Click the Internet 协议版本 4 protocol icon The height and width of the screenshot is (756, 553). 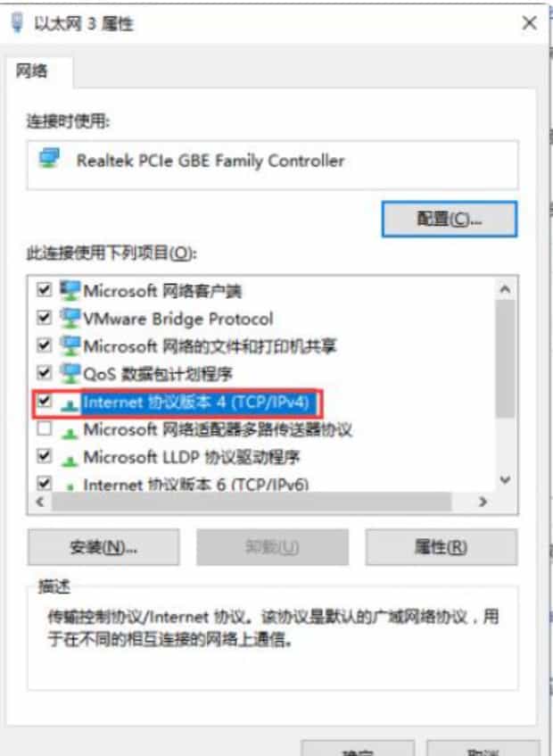point(70,404)
